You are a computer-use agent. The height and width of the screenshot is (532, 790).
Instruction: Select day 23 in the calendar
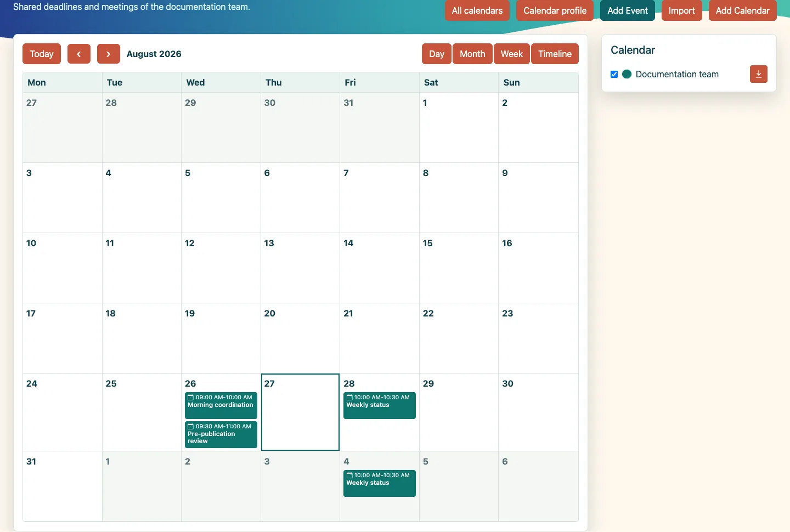click(x=538, y=338)
